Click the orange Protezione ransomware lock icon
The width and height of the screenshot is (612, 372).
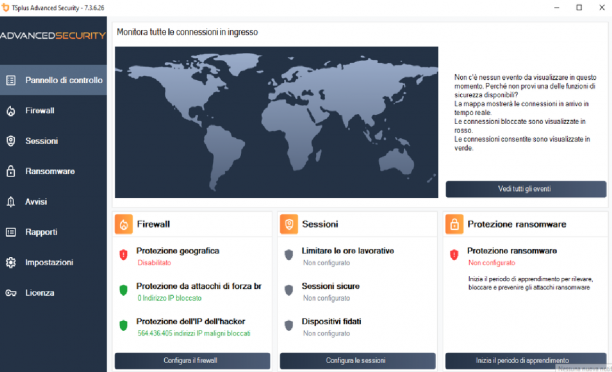click(x=454, y=224)
